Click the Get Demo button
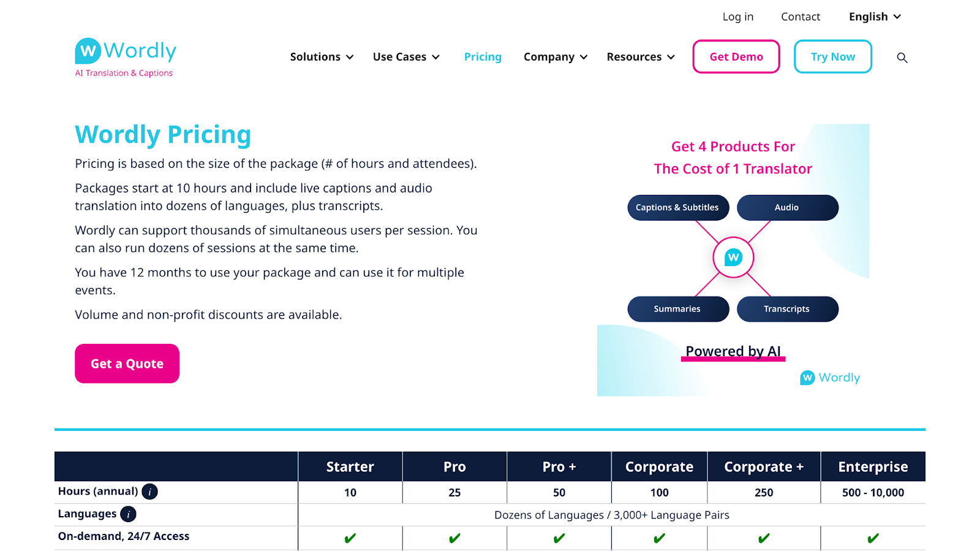980x551 pixels. coord(736,56)
